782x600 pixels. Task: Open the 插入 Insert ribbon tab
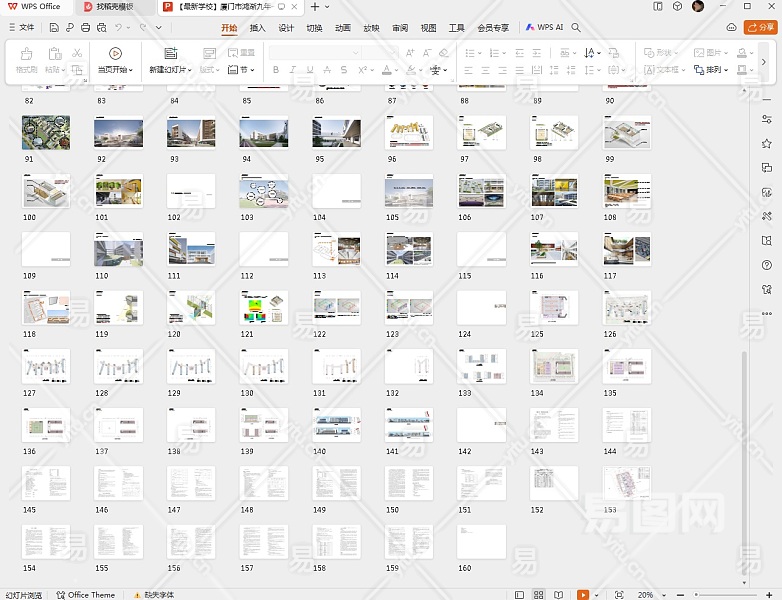[x=258, y=28]
